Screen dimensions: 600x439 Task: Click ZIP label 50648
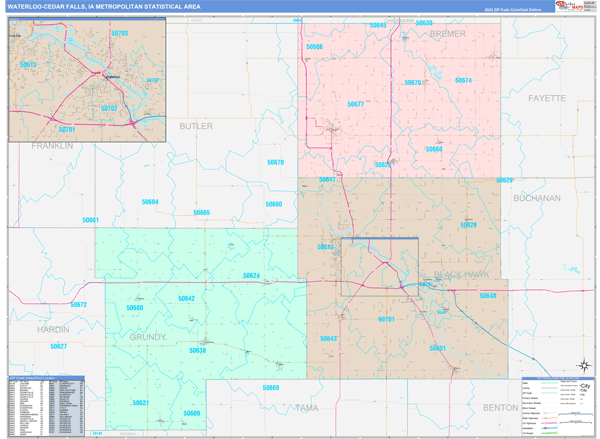[488, 295]
